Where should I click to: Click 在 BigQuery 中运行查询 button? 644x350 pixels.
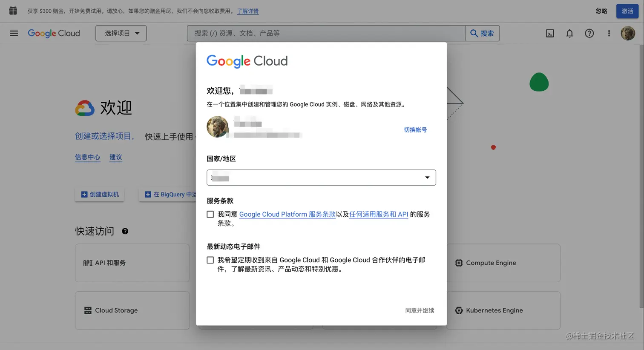(167, 194)
